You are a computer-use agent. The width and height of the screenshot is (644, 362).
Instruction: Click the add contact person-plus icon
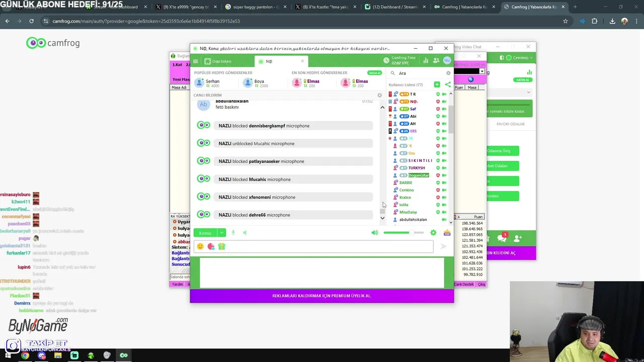point(518,238)
